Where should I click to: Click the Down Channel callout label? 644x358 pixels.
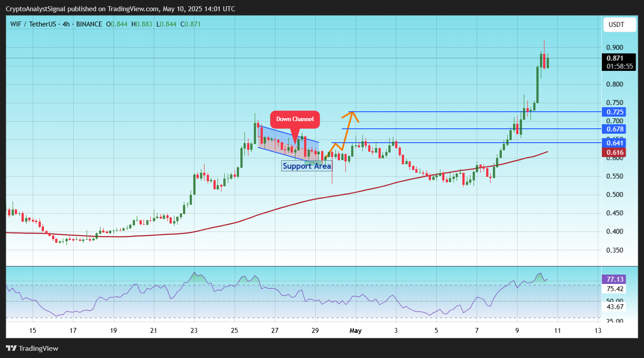(295, 119)
